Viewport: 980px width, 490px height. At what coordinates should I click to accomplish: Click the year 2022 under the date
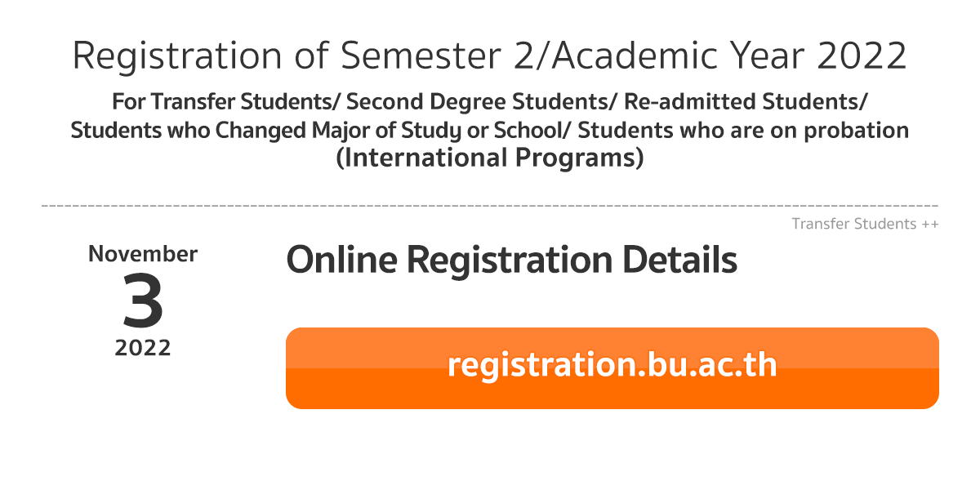click(x=143, y=349)
